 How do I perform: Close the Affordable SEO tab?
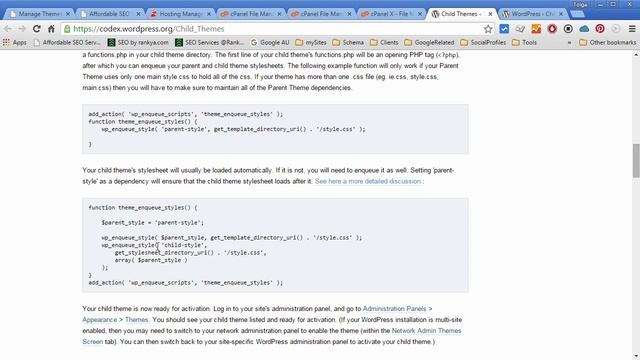(138, 14)
